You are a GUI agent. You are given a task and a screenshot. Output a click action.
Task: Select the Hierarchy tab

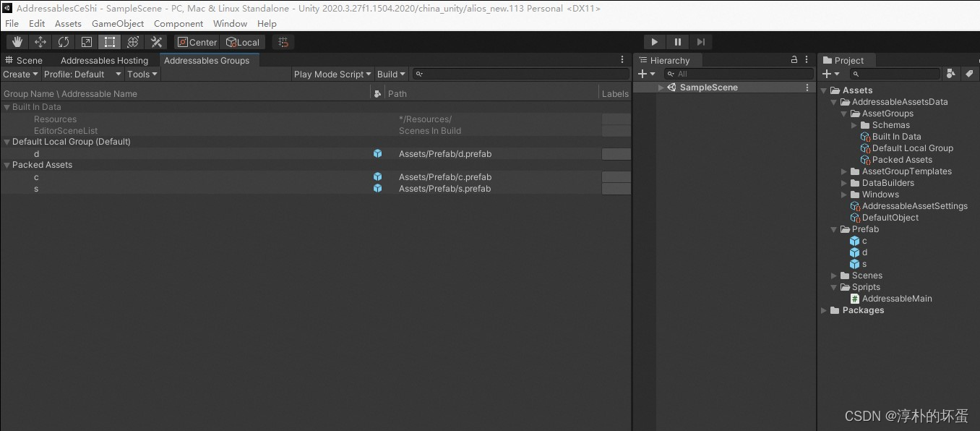click(x=664, y=60)
